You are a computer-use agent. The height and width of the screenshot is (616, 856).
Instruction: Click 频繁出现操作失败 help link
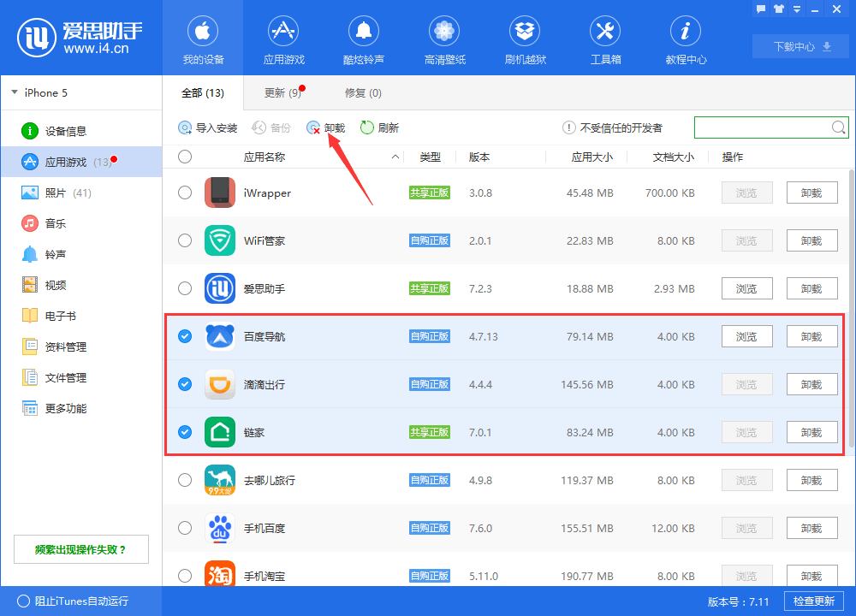tap(80, 549)
